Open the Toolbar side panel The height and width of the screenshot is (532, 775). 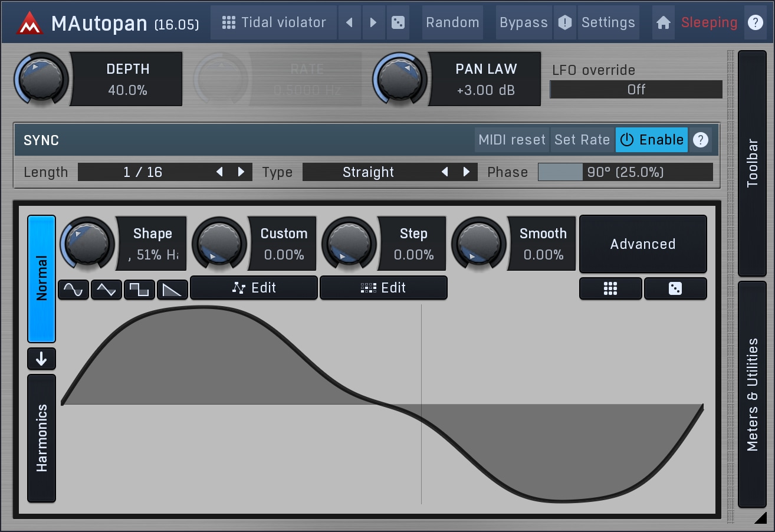(753, 163)
